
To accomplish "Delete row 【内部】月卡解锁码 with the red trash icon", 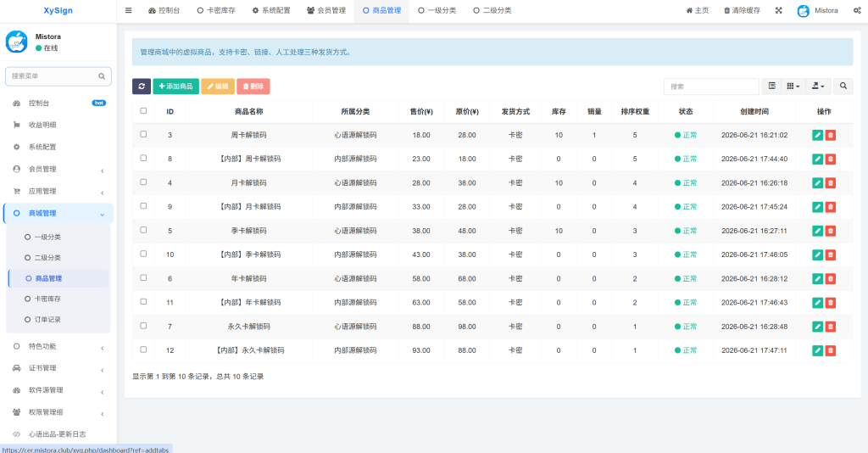I will pos(831,206).
